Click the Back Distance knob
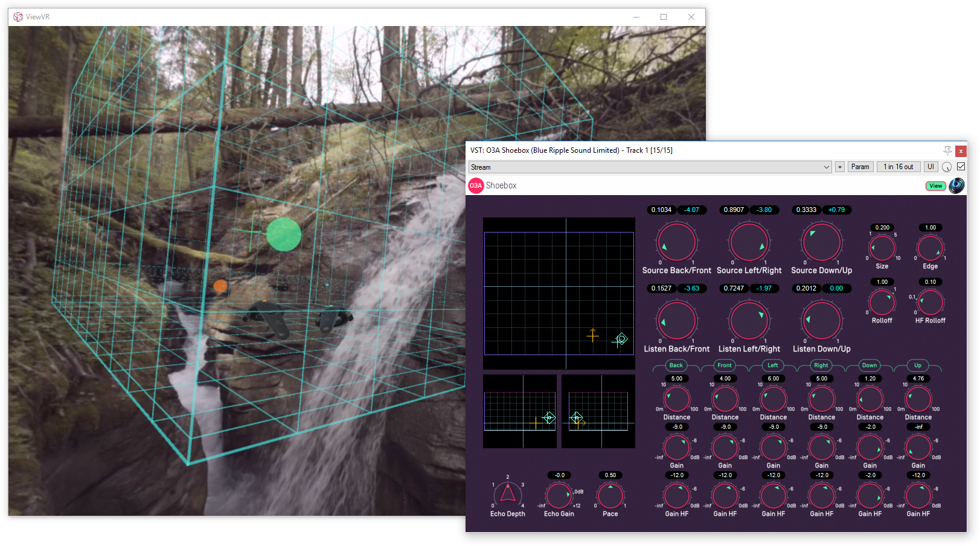This screenshot has height=546, width=980. click(x=676, y=399)
